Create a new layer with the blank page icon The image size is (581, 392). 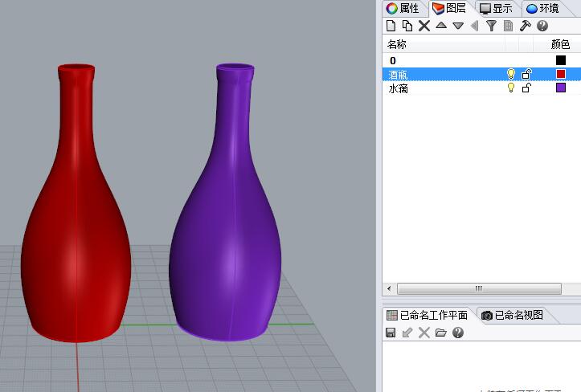(x=391, y=26)
